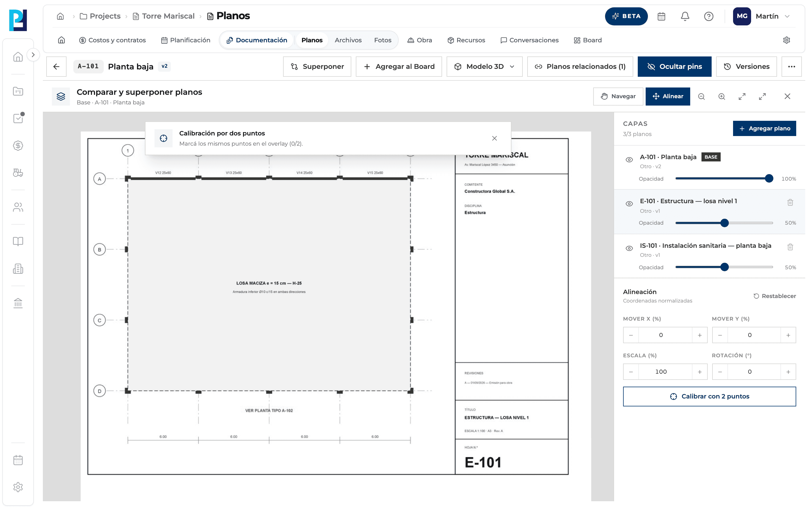The height and width of the screenshot is (508, 812).
Task: Open the help question mark icon
Action: coord(708,16)
